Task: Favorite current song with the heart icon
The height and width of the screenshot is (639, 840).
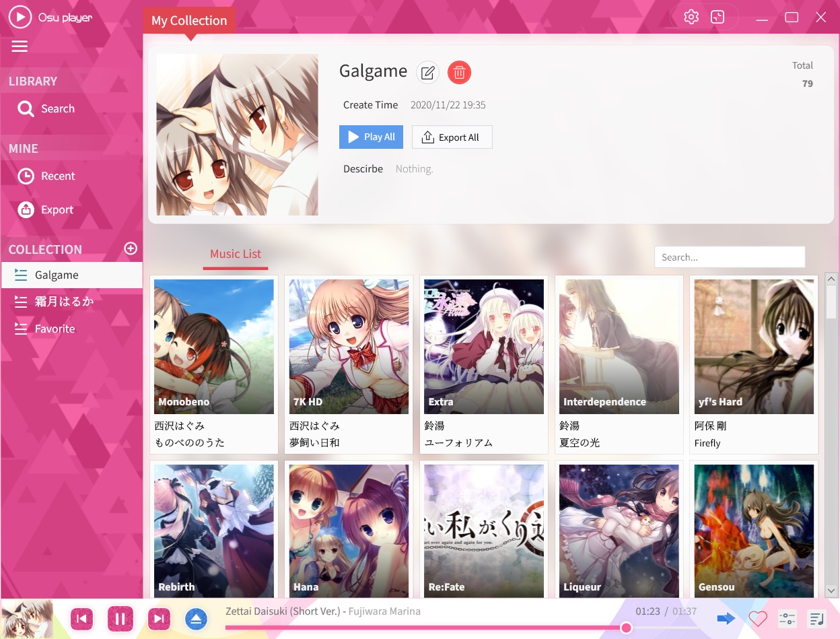Action: (758, 618)
